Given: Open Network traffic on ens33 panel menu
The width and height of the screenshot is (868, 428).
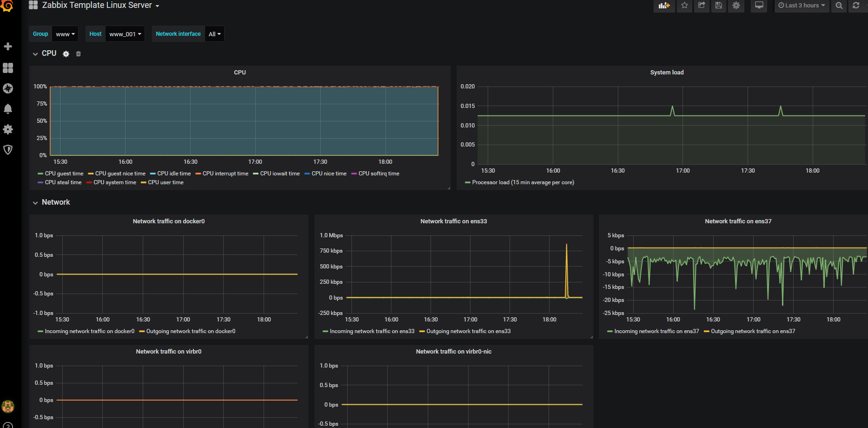Looking at the screenshot, I should (454, 221).
